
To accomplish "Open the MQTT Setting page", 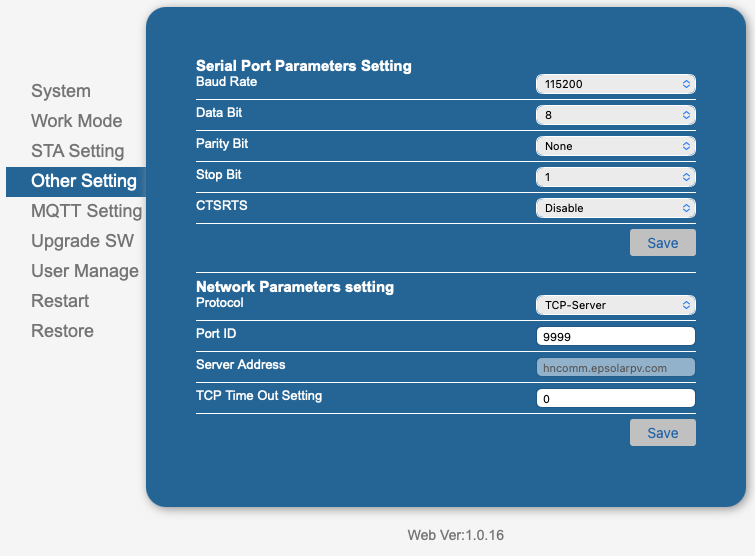I will point(87,211).
